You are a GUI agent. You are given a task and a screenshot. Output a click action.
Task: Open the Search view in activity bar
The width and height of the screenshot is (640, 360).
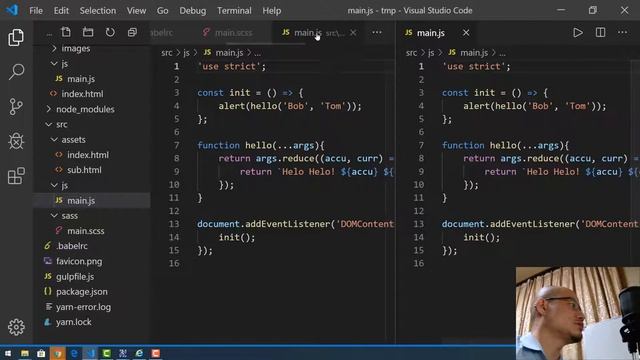(x=16, y=72)
